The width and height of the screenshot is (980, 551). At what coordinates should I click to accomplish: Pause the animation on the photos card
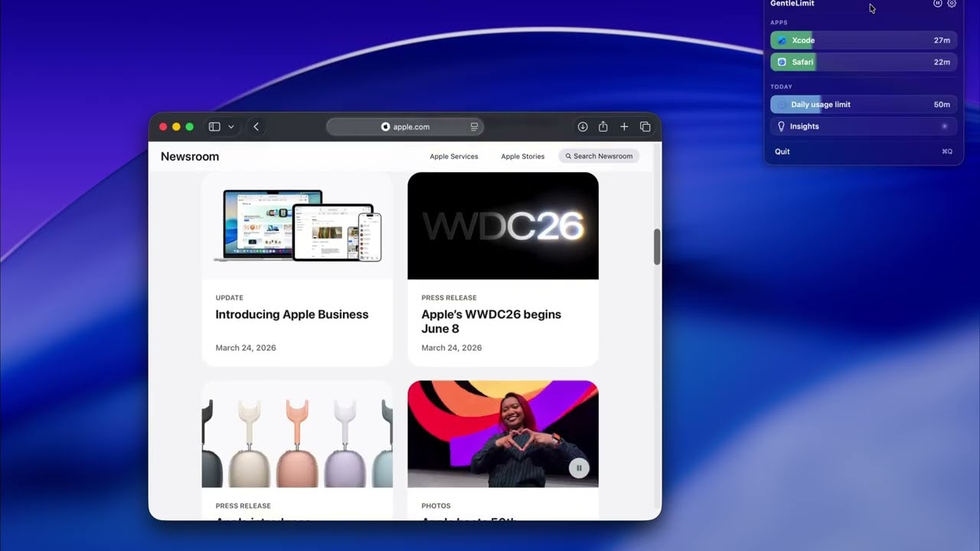coord(579,468)
